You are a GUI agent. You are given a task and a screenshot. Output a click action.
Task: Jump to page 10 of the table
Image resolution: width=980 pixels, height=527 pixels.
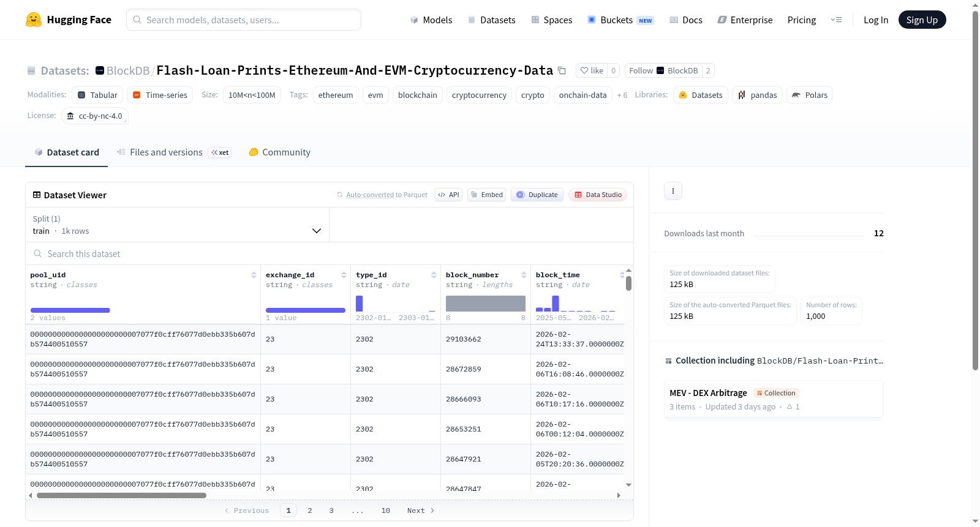coord(386,510)
